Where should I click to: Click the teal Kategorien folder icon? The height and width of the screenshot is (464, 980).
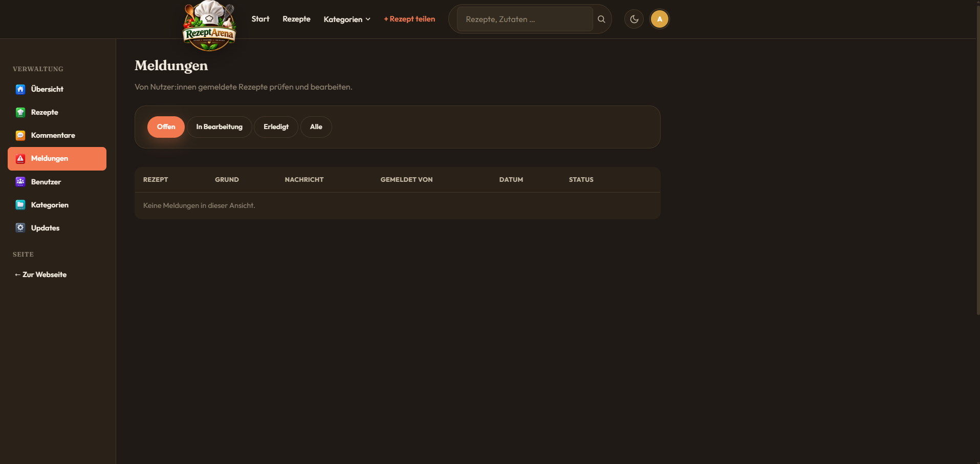pyautogui.click(x=20, y=205)
